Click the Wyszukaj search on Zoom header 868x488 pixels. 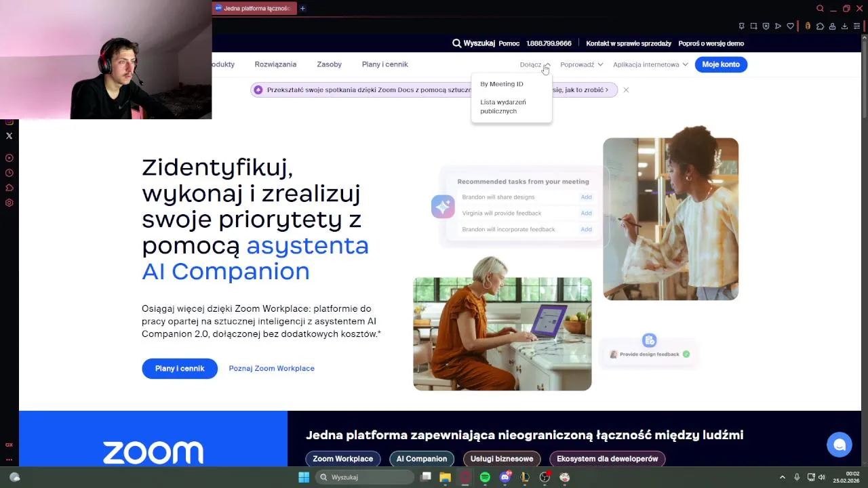point(473,43)
